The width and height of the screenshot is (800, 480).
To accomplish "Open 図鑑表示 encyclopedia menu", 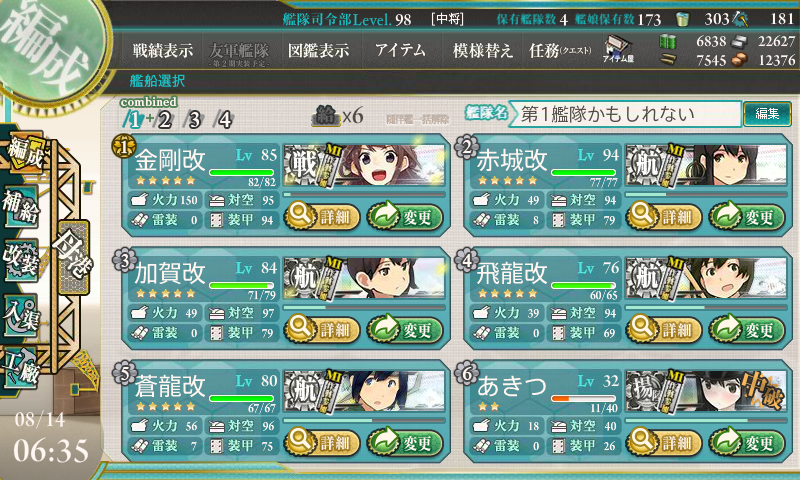I will pos(319,50).
